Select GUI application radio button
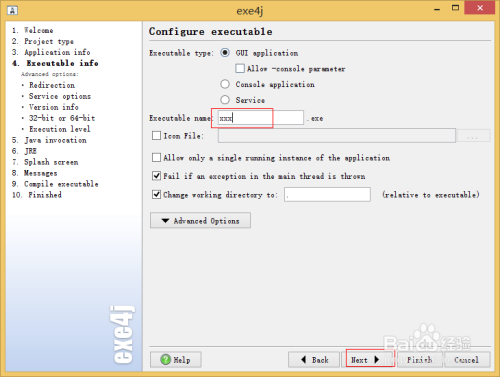Screen dimensions: 500x377 coord(225,53)
